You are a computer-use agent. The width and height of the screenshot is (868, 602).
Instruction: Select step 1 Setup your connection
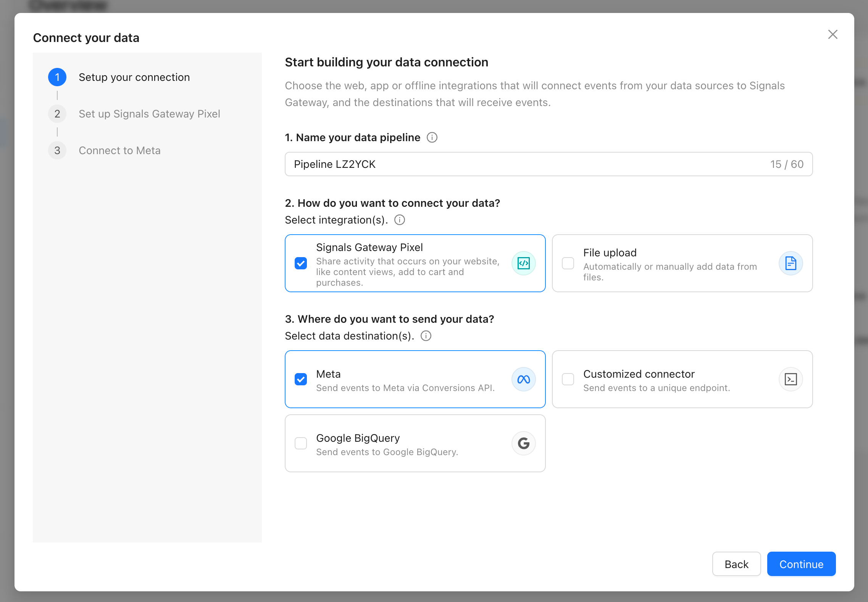pos(119,77)
